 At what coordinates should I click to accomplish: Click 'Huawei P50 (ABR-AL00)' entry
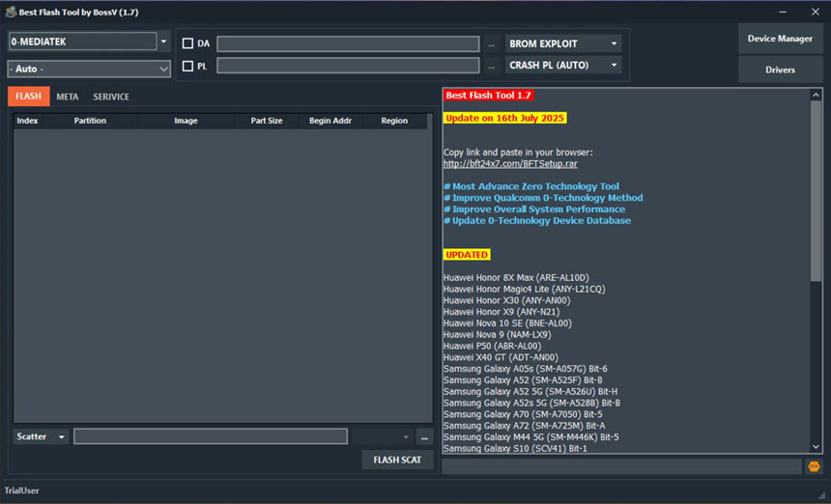493,346
